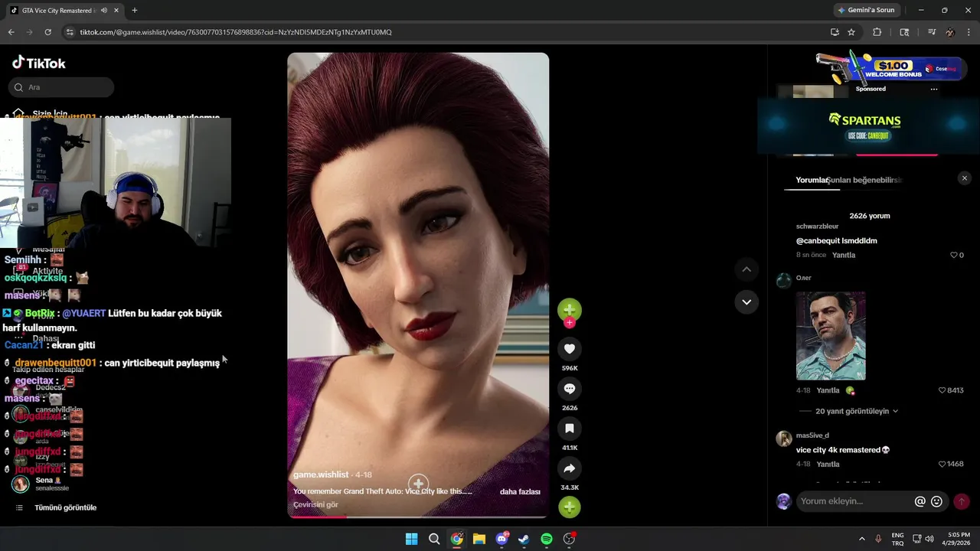Insert a mention with the @ icon
This screenshot has width=980, height=551.
coord(920,501)
